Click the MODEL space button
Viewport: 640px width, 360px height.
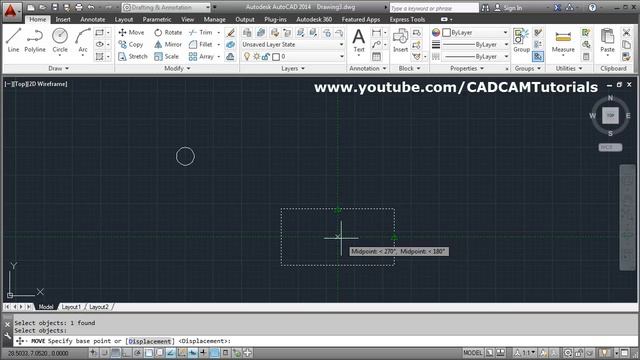point(473,353)
